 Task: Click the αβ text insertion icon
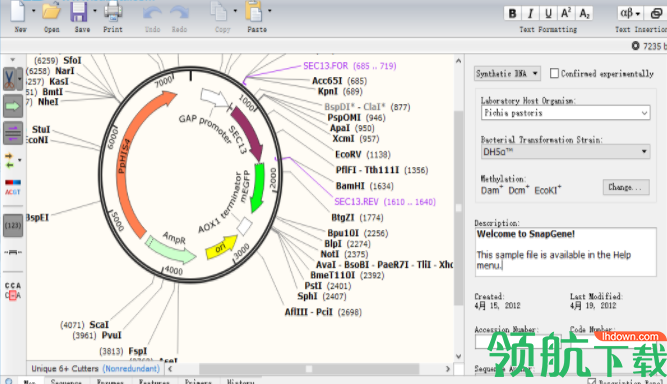pyautogui.click(x=630, y=14)
